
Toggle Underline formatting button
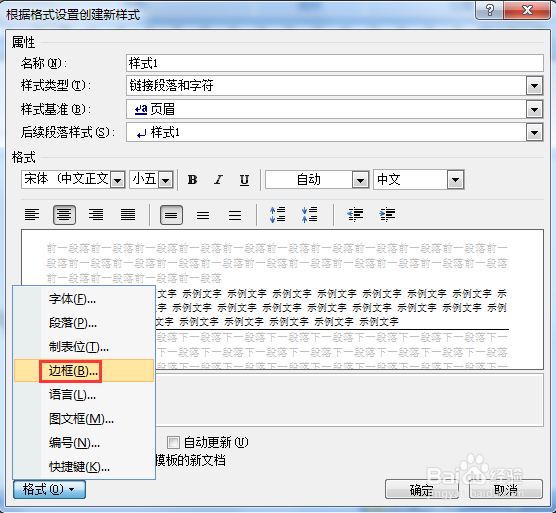point(244,180)
